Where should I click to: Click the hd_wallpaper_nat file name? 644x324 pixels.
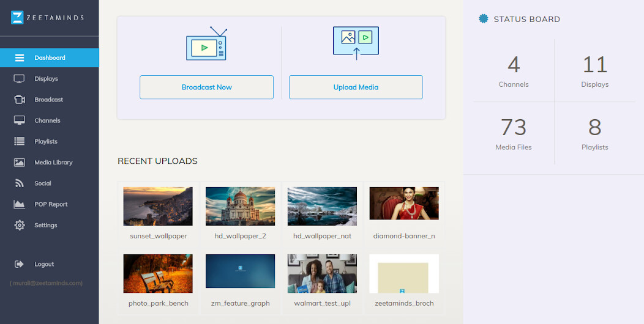(x=322, y=236)
